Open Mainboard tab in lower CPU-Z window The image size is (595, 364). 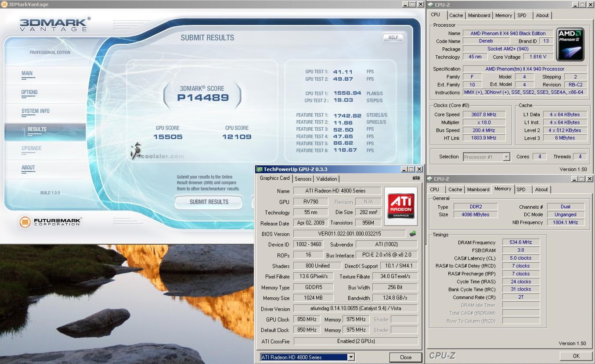(x=478, y=189)
